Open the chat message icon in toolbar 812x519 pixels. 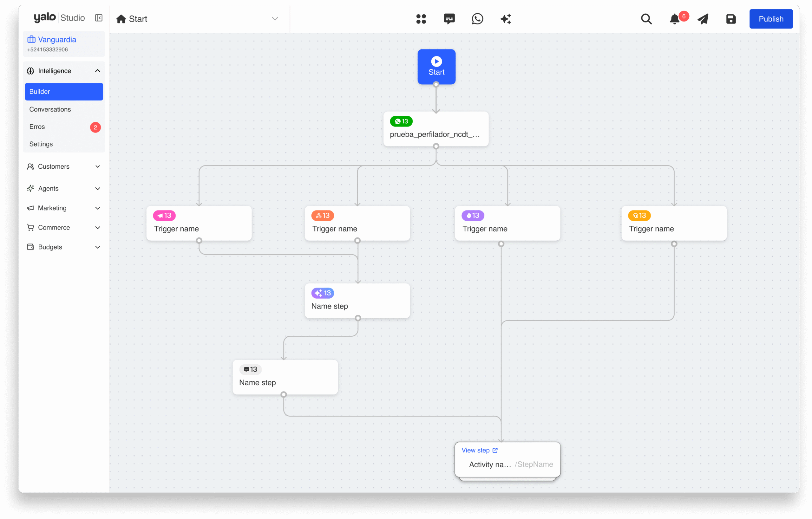point(449,19)
